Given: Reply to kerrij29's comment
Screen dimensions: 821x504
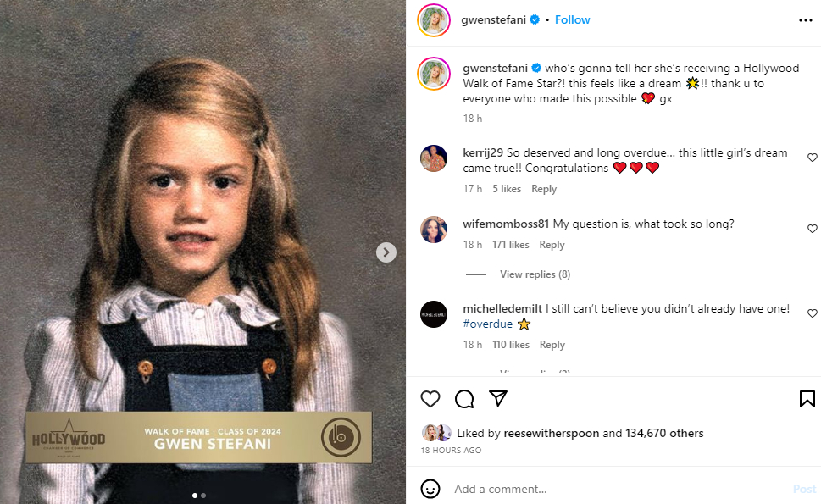Looking at the screenshot, I should tap(544, 189).
